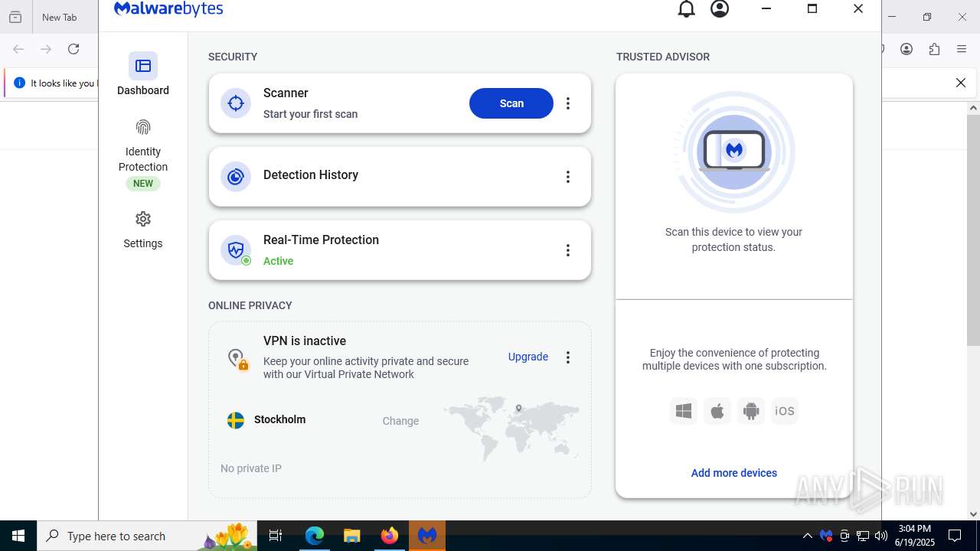The width and height of the screenshot is (980, 551).
Task: Select the New Tab browser tab
Action: 60,17
